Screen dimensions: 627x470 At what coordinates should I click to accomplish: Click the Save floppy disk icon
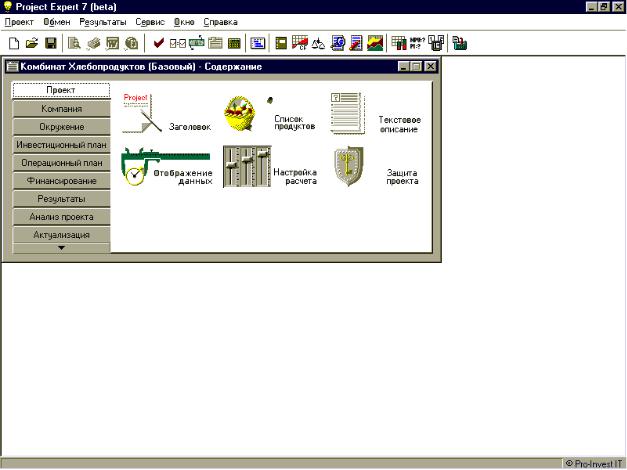[x=51, y=43]
